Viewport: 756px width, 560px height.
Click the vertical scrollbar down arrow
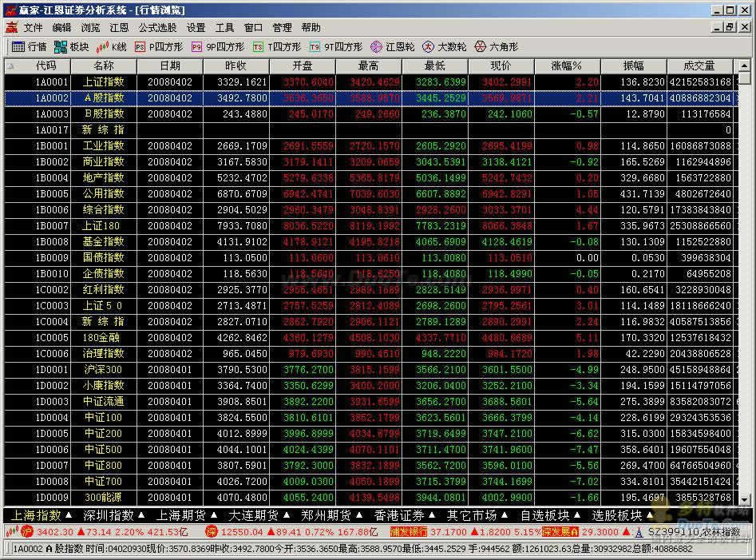745,500
